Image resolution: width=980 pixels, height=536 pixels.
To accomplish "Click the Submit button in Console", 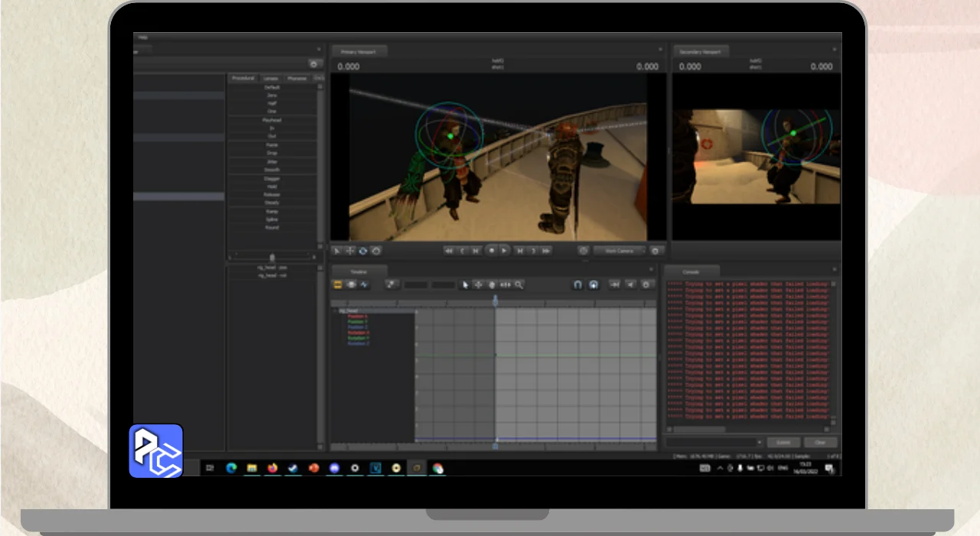I will click(783, 443).
